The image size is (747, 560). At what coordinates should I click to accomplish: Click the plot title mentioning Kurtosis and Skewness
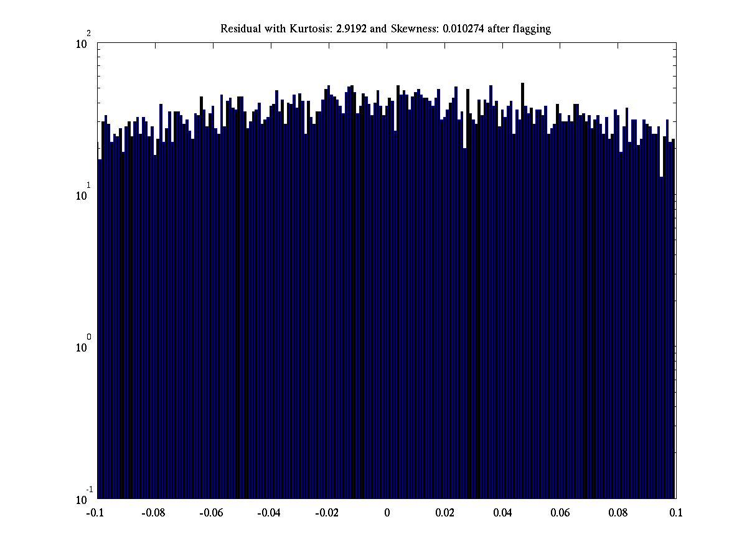coord(385,29)
